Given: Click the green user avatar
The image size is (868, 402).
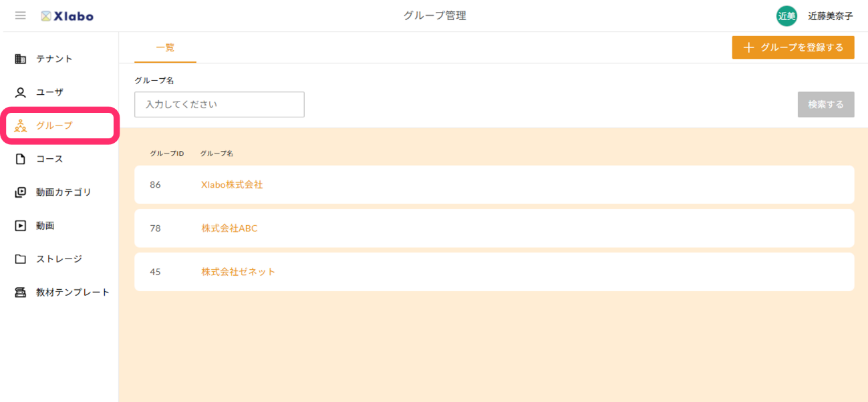Looking at the screenshot, I should click(786, 16).
